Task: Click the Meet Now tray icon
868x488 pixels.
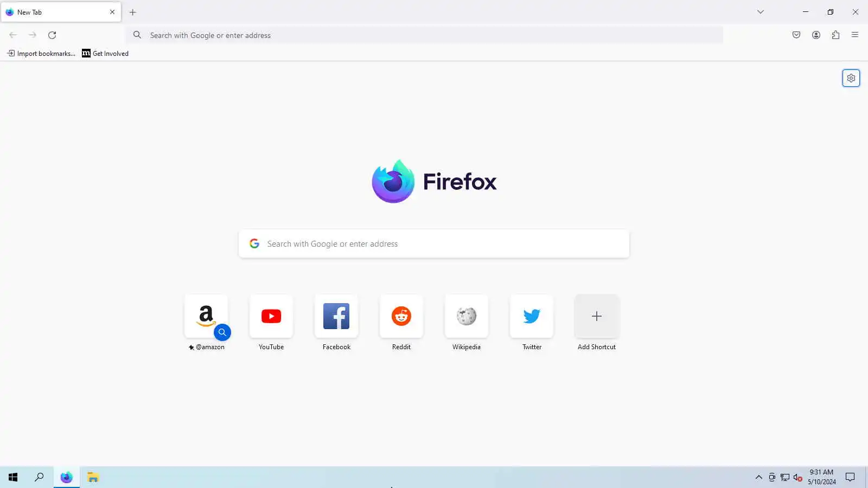Action: click(772, 477)
